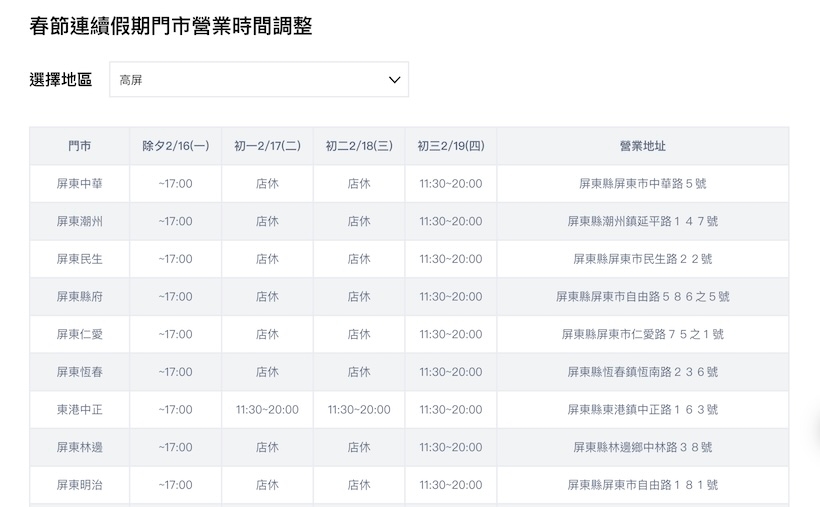Click 東港中正 初一 hours 11:30~20:00
Image resolution: width=820 pixels, height=507 pixels.
[267, 410]
